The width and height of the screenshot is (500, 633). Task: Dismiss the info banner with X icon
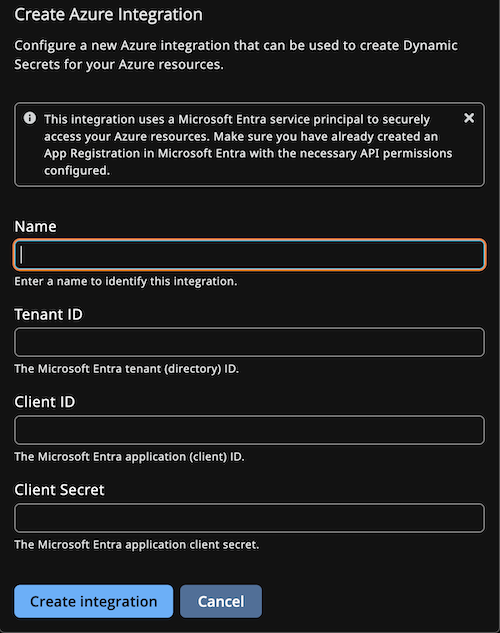pyautogui.click(x=469, y=118)
